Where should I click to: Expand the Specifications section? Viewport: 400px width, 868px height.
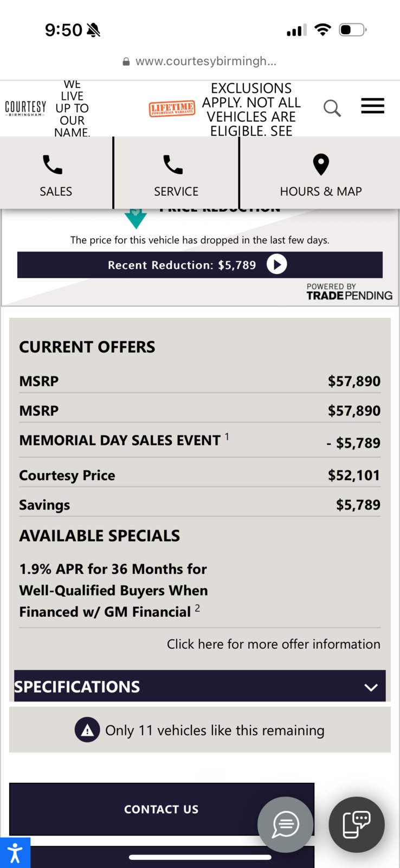click(x=200, y=686)
